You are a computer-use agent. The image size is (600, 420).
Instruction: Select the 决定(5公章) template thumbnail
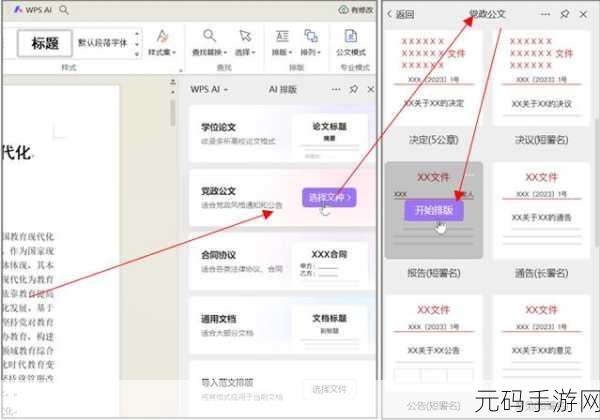coord(434,78)
